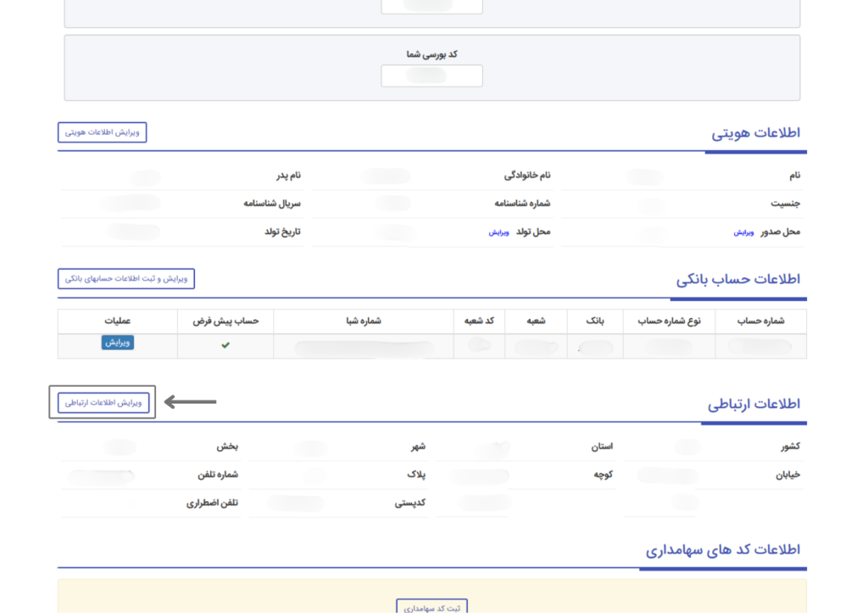This screenshot has height=613, width=868.
Task: Click the gray arrow pointing at contact edit button
Action: tap(190, 402)
